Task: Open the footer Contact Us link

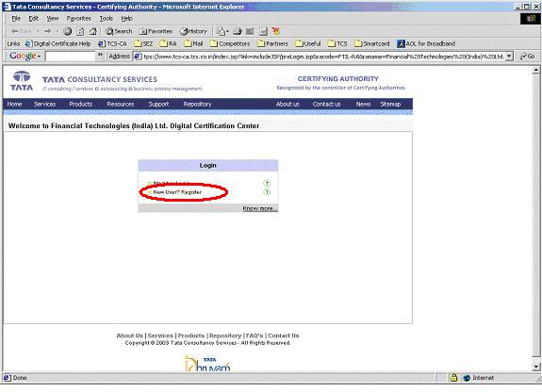Action: (x=284, y=335)
